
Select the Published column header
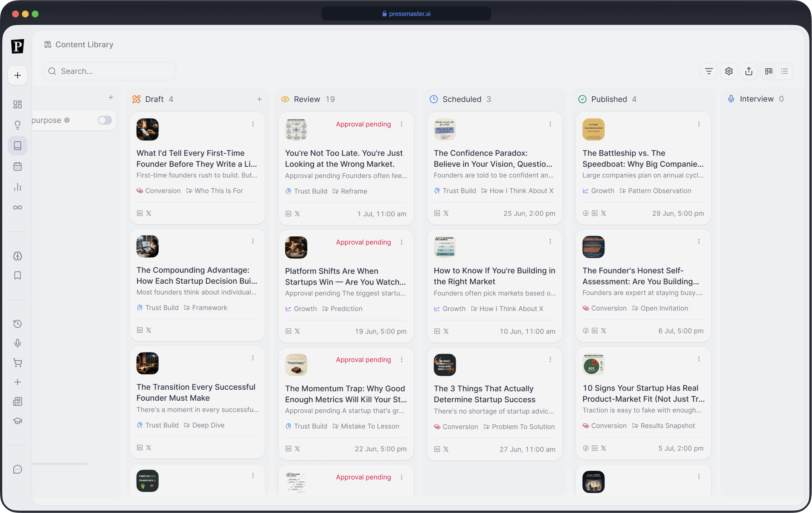(x=608, y=99)
